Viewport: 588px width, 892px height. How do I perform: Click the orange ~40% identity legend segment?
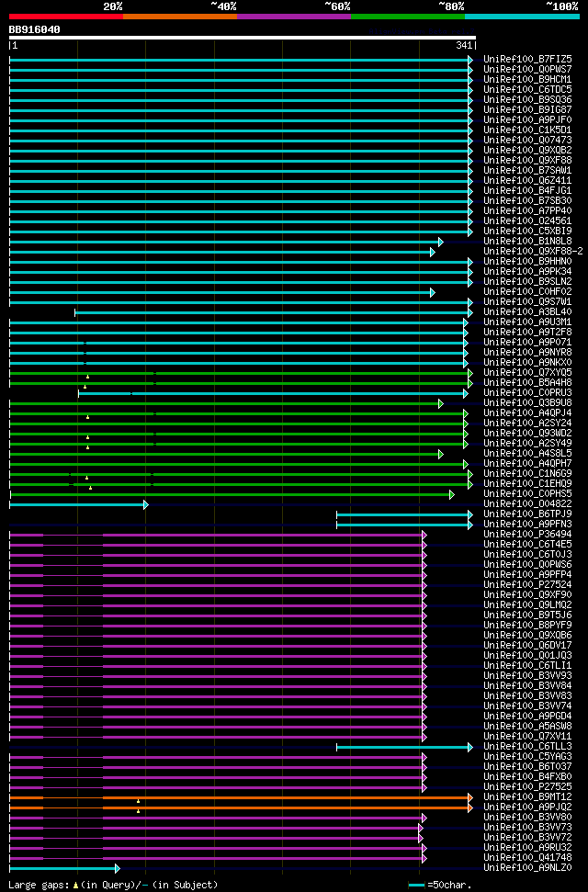pos(180,17)
